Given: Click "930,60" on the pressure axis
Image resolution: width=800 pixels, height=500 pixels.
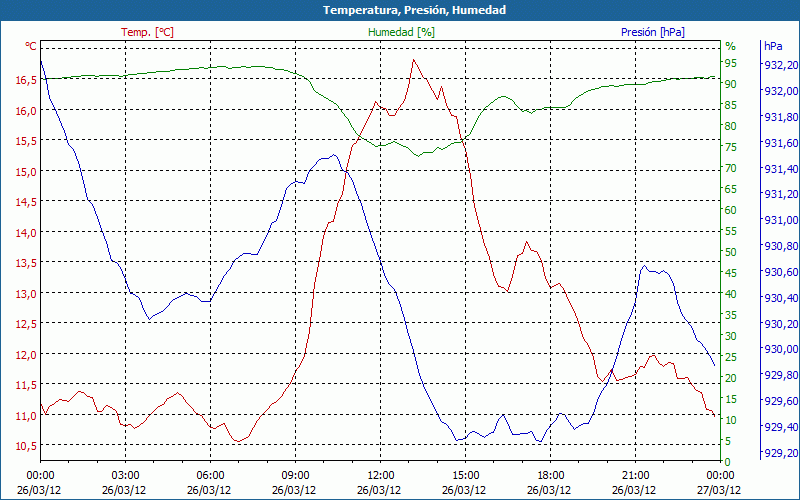Looking at the screenshot, I should tap(781, 271).
